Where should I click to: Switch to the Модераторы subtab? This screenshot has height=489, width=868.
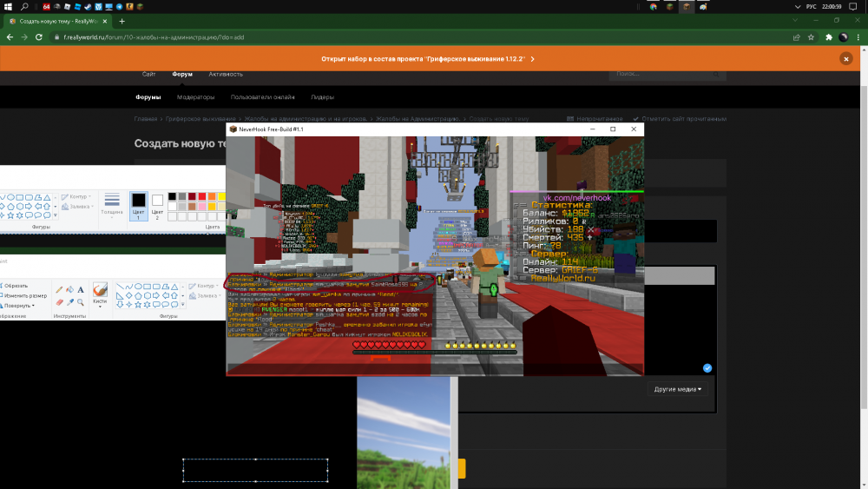coord(195,97)
